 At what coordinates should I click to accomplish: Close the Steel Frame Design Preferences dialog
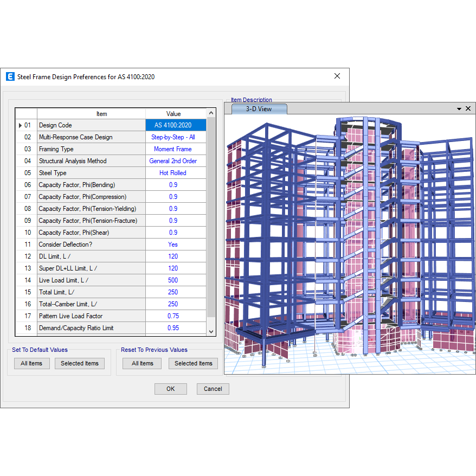(x=337, y=76)
